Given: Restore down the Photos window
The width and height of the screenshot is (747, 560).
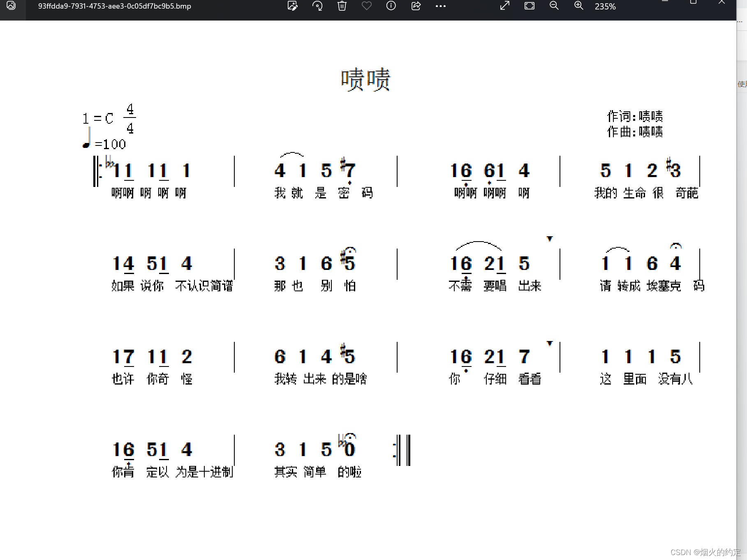Looking at the screenshot, I should [x=692, y=2].
